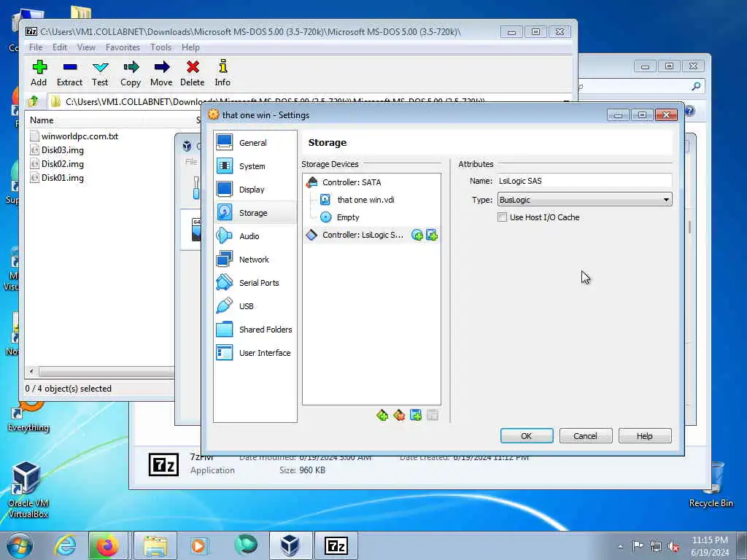Open the Windows Start menu

point(20,545)
